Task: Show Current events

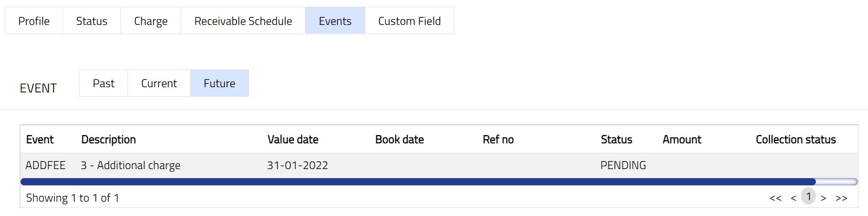Action: [159, 83]
